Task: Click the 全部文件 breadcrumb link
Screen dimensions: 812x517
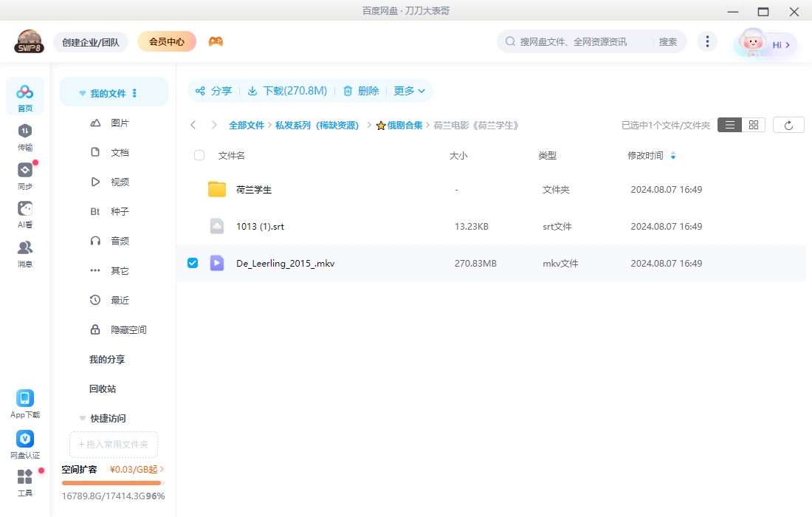Action: click(247, 125)
